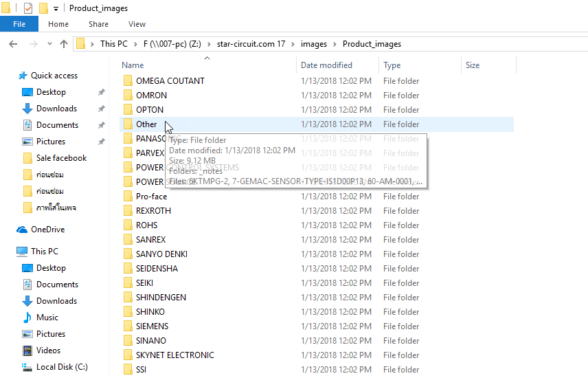Select Local Disk (C:) in navigation pane
Image resolution: width=588 pixels, height=378 pixels.
pos(55,367)
